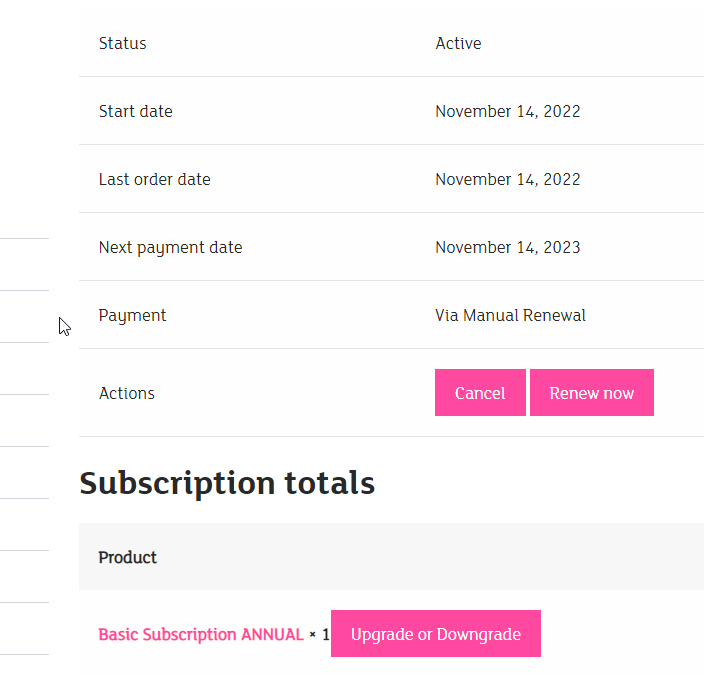Click the Actions row label
The height and width of the screenshot is (675, 704).
[126, 393]
